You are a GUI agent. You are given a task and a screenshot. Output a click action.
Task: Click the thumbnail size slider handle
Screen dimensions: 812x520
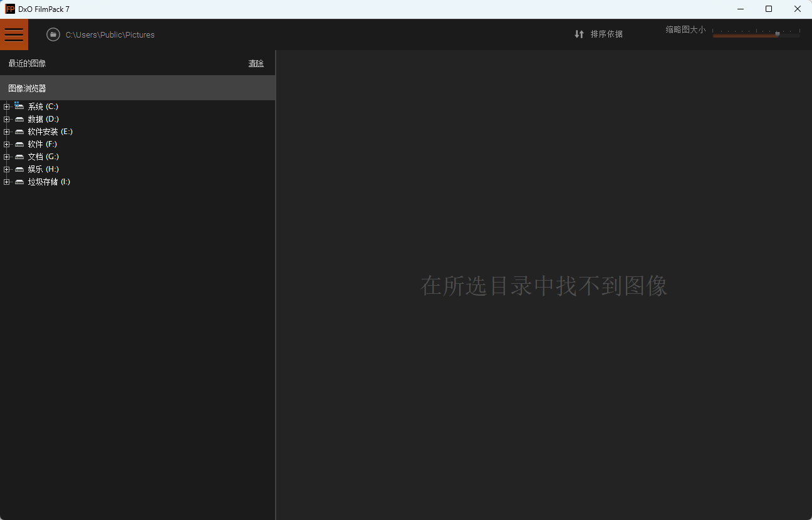(x=778, y=34)
